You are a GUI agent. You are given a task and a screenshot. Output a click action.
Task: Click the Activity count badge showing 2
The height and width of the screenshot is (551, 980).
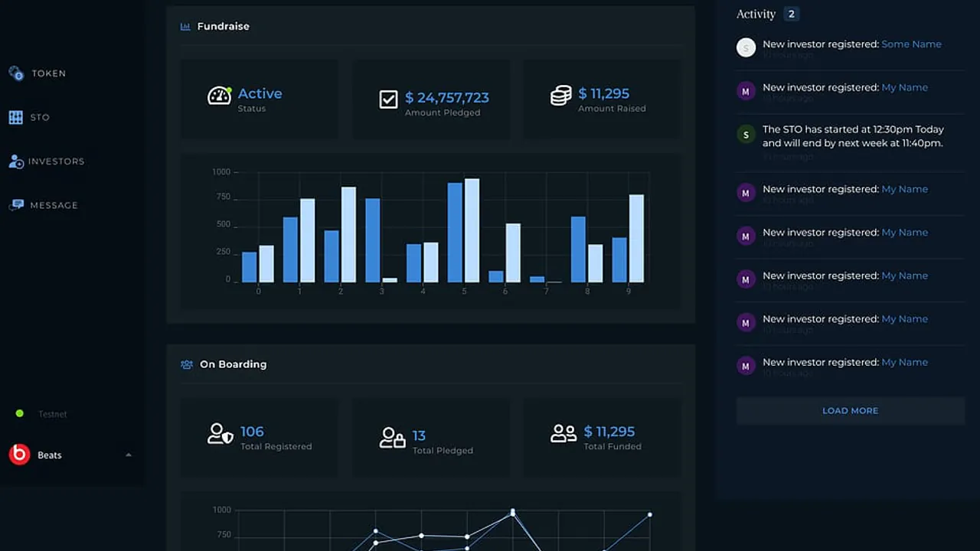point(792,14)
